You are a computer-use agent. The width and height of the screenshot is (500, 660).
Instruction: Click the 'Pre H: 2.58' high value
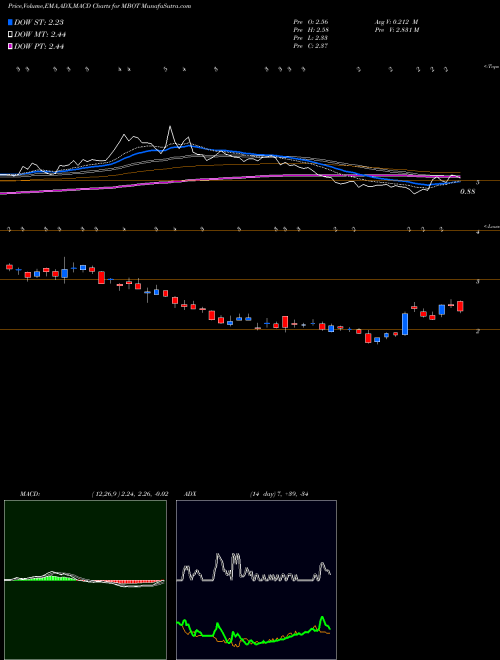(x=311, y=30)
